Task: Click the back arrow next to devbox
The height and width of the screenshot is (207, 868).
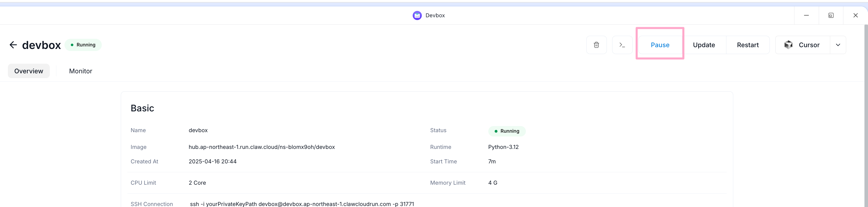Action: point(13,45)
